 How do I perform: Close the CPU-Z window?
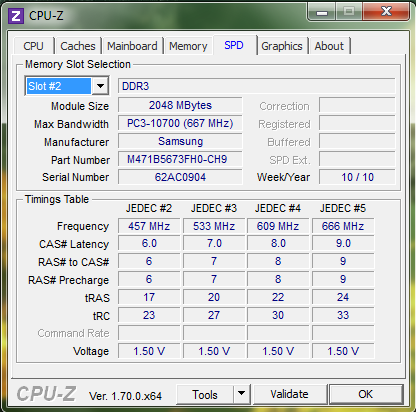click(x=386, y=12)
